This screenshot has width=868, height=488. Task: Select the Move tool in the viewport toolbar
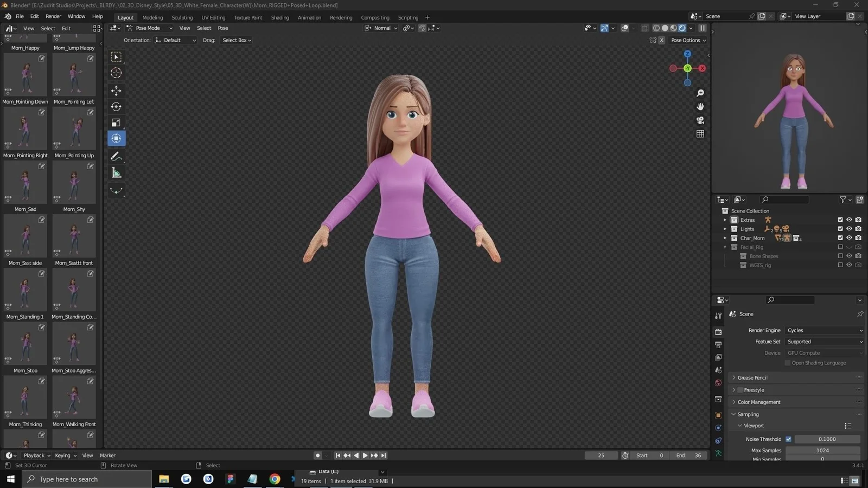point(116,91)
